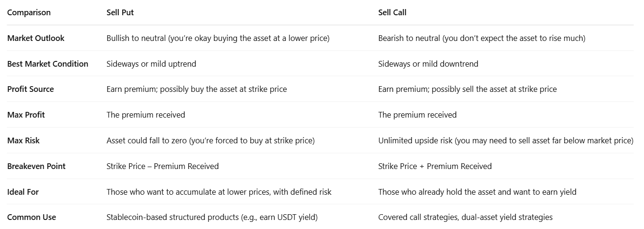Select the Ideal For row label

[23, 192]
